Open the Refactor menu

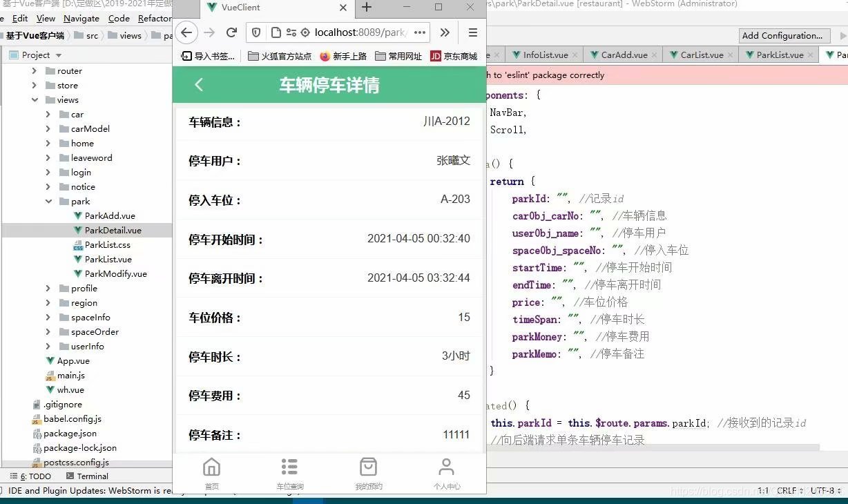click(x=155, y=18)
